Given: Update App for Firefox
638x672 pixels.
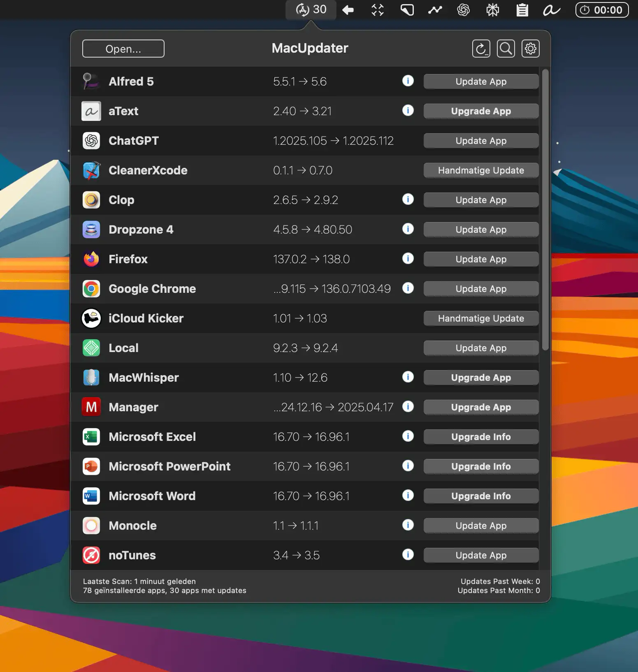Looking at the screenshot, I should [481, 259].
